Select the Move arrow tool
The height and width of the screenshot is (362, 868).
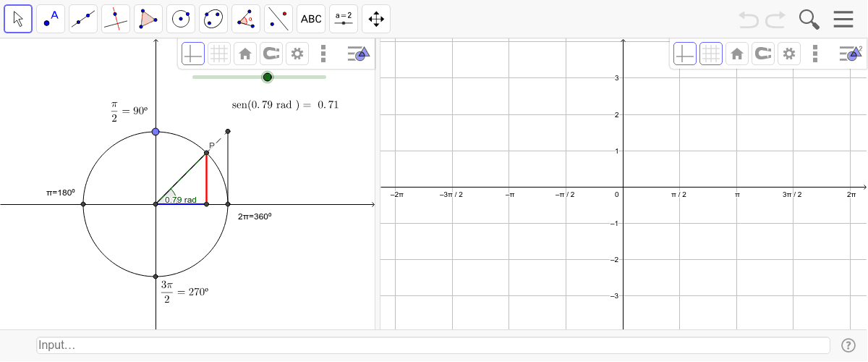coord(18,19)
